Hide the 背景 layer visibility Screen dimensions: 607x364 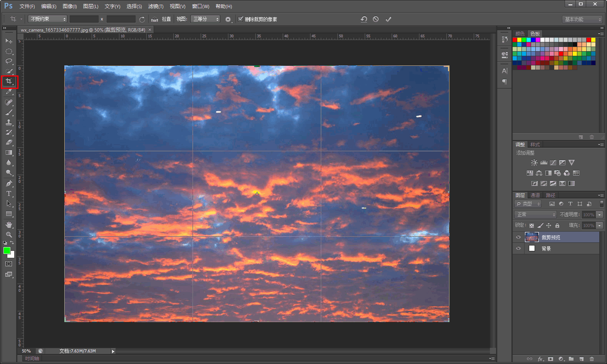[x=518, y=249]
